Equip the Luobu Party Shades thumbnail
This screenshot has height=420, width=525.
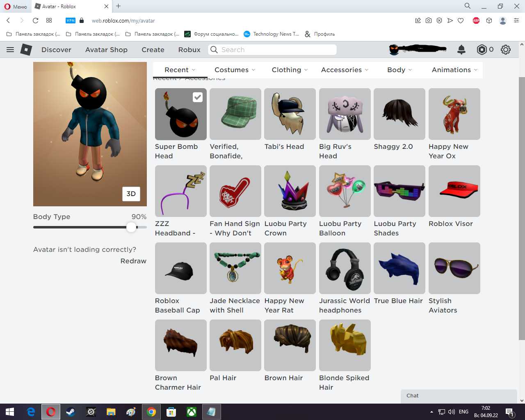click(x=399, y=191)
